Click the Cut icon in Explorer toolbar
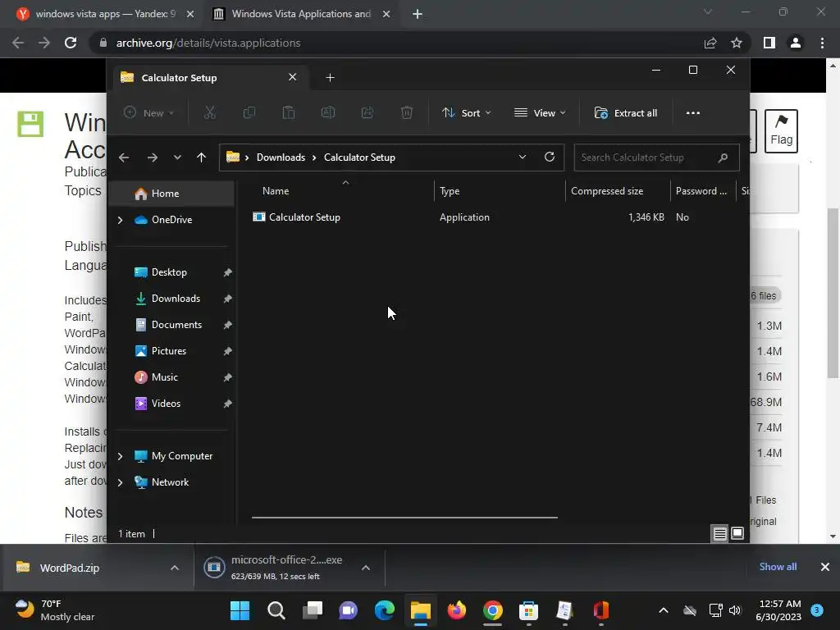Viewport: 840px width, 630px height. pyautogui.click(x=209, y=112)
